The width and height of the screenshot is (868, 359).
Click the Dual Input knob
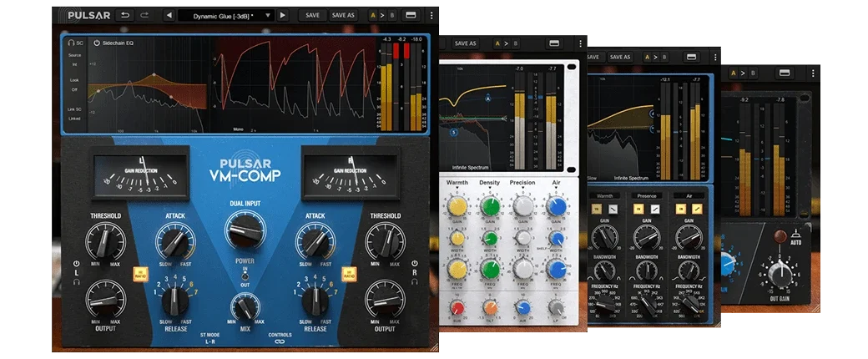245,228
